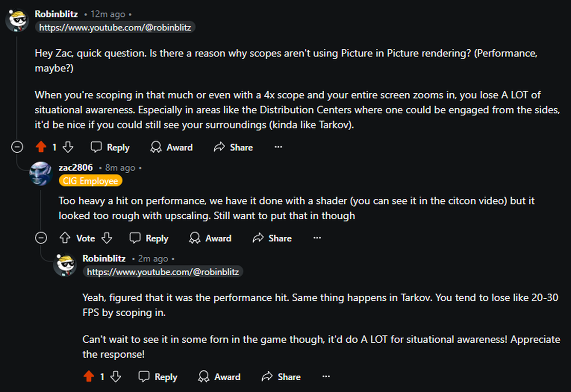Image resolution: width=571 pixels, height=392 pixels.
Task: Give an Award to zac2806's comment
Action: [210, 238]
